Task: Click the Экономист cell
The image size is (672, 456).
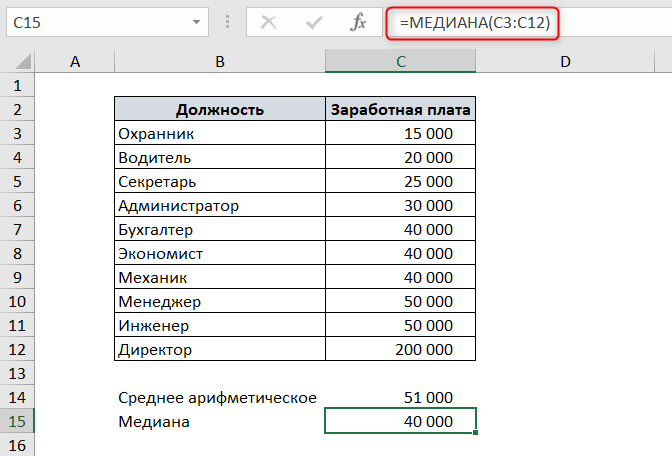Action: [x=220, y=253]
